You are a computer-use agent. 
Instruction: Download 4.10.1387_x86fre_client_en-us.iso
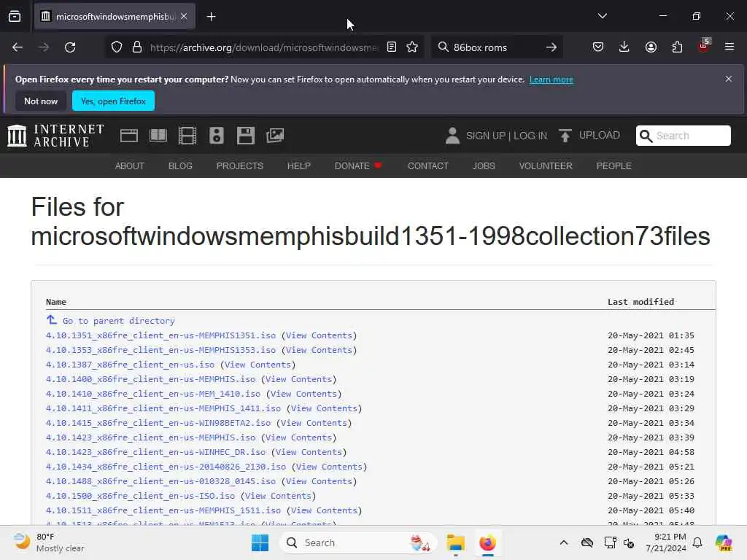130,365
